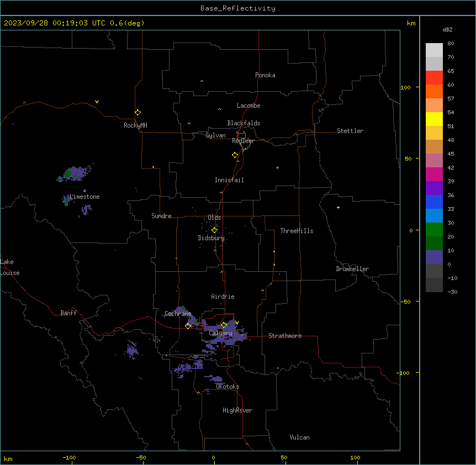Click the Base_Reflectivity title text
This screenshot has width=476, height=465.
[x=238, y=8]
